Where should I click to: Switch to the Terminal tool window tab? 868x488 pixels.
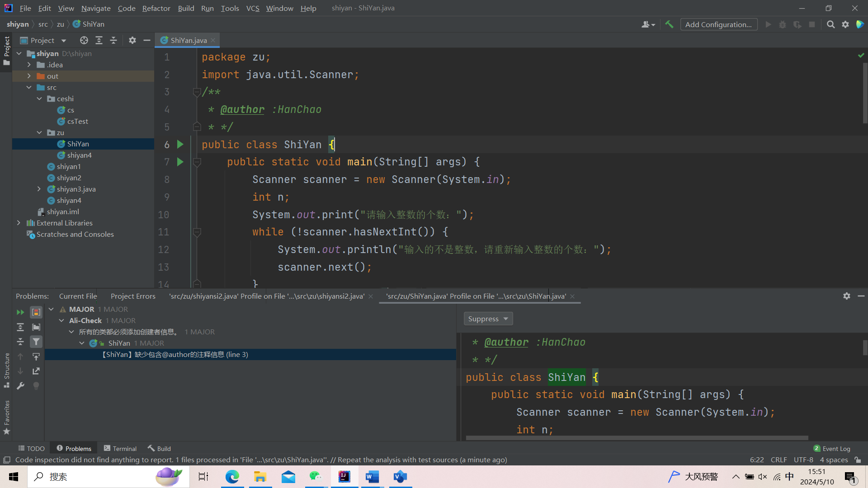pos(120,448)
